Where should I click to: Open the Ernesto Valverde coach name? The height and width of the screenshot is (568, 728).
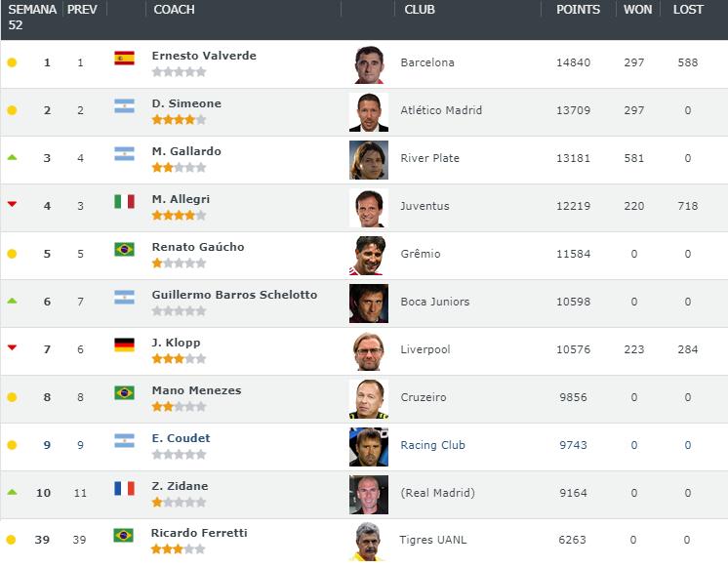(204, 56)
